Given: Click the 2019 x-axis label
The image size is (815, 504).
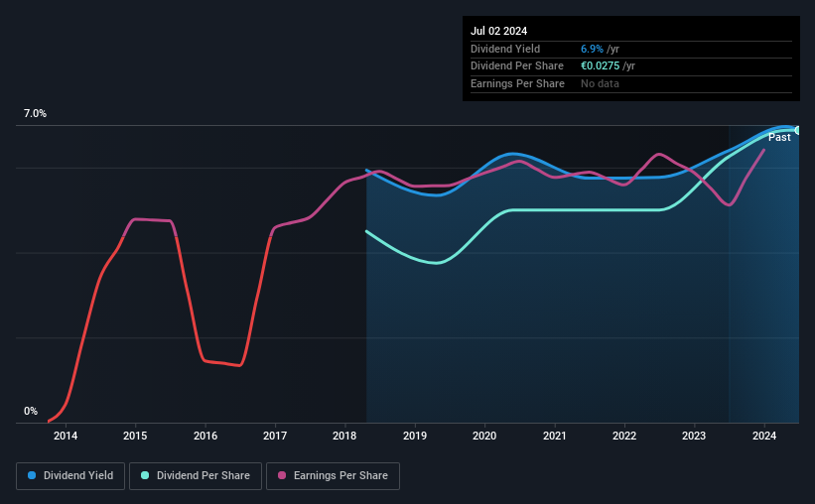Looking at the screenshot, I should pyautogui.click(x=415, y=436).
